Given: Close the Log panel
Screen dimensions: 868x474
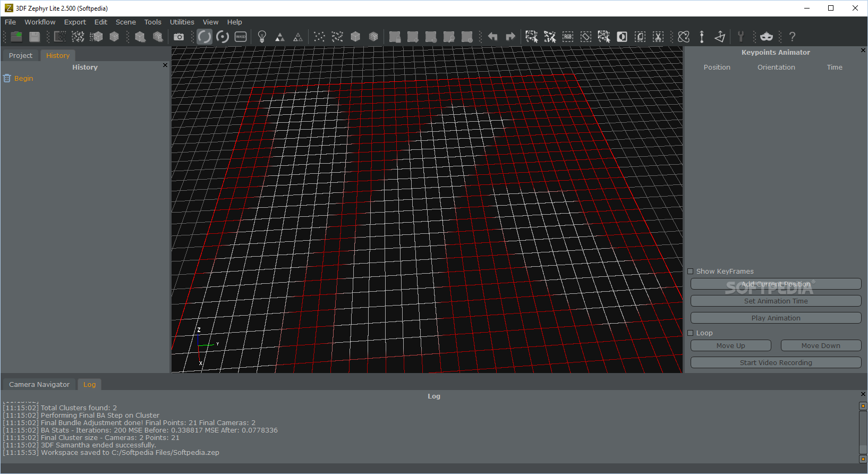Looking at the screenshot, I should [x=863, y=394].
